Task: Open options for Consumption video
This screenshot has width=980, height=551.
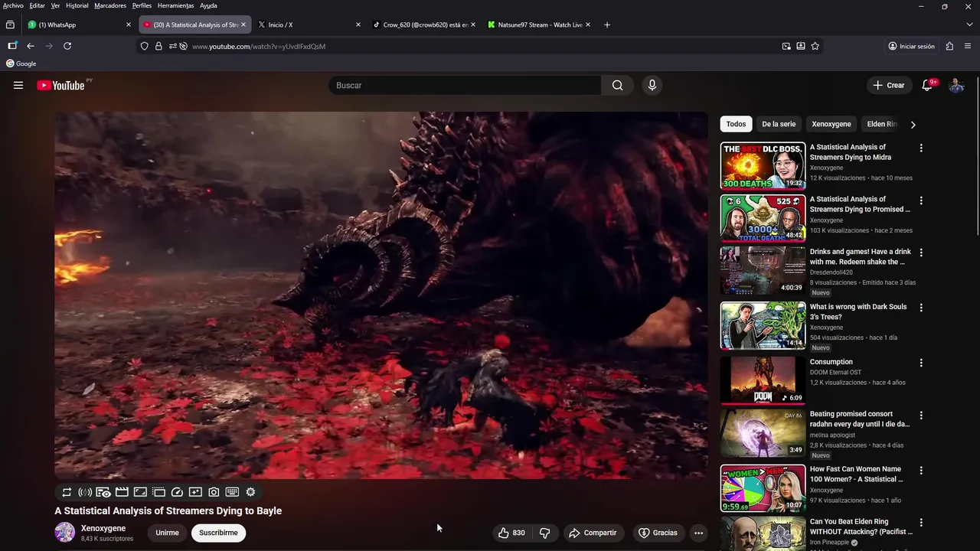Action: pyautogui.click(x=921, y=363)
